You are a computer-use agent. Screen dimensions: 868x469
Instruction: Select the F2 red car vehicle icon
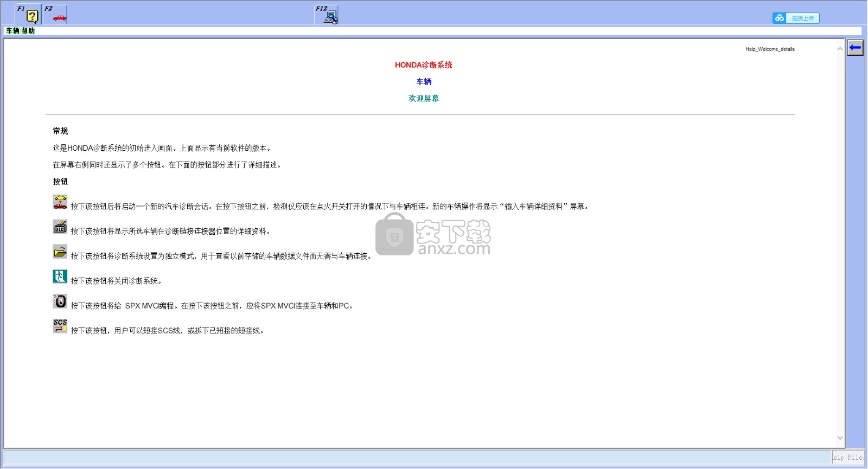pyautogui.click(x=55, y=15)
